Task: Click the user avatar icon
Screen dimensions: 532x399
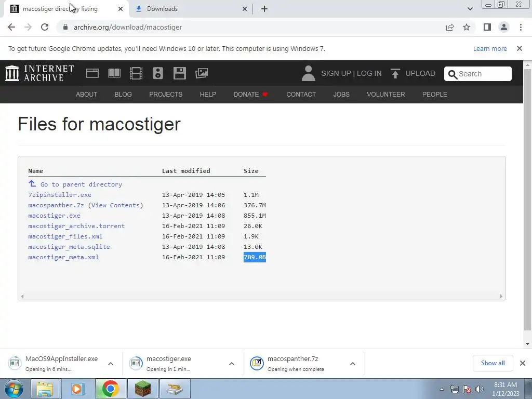Action: pos(308,73)
